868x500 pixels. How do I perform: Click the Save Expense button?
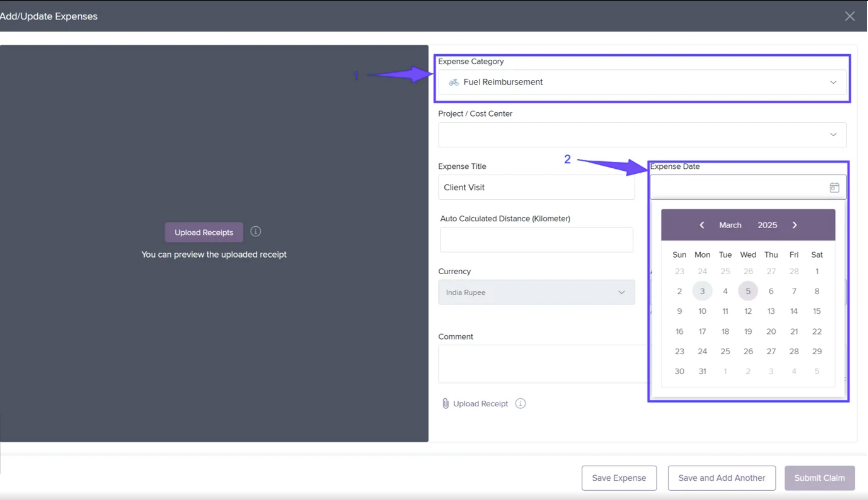coord(619,478)
